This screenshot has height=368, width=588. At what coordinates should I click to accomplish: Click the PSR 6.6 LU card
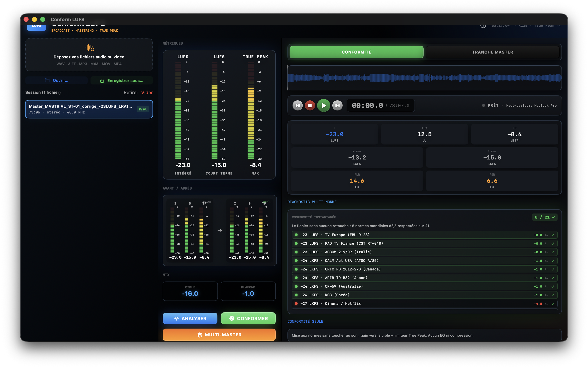coord(492,181)
